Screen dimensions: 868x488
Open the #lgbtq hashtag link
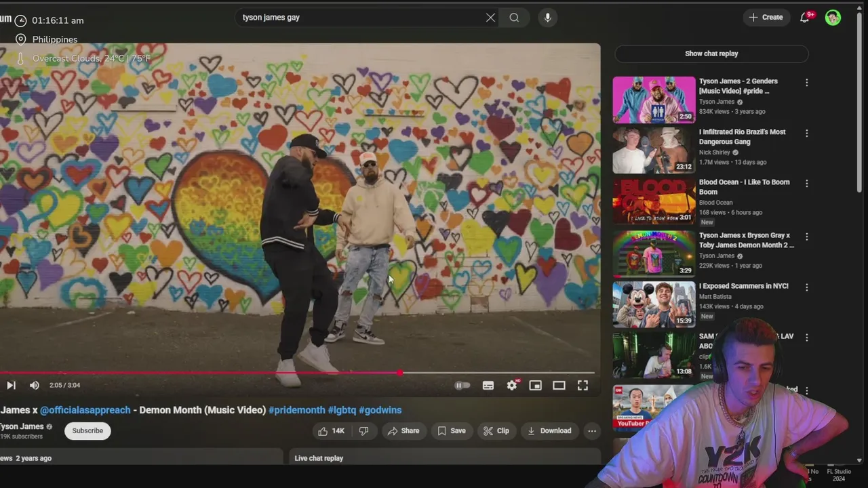342,410
